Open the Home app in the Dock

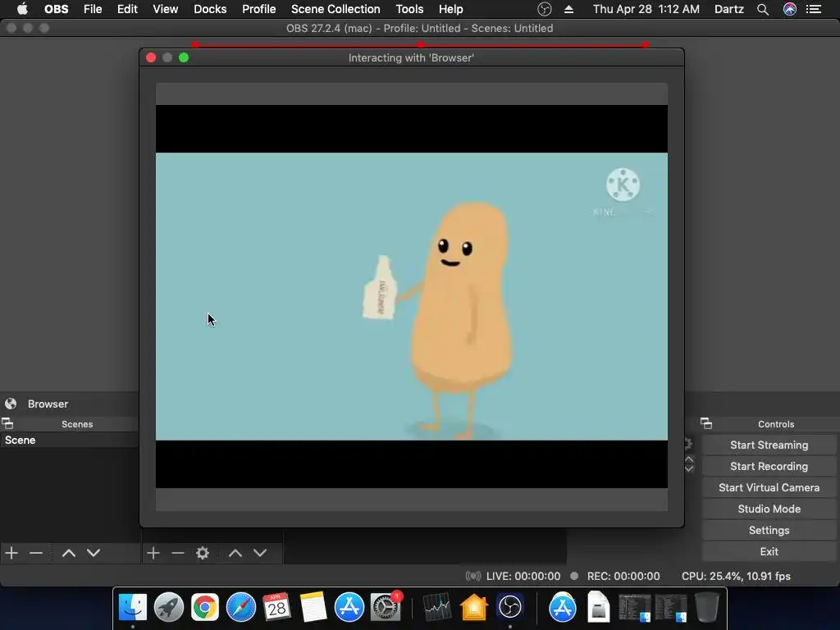473,608
